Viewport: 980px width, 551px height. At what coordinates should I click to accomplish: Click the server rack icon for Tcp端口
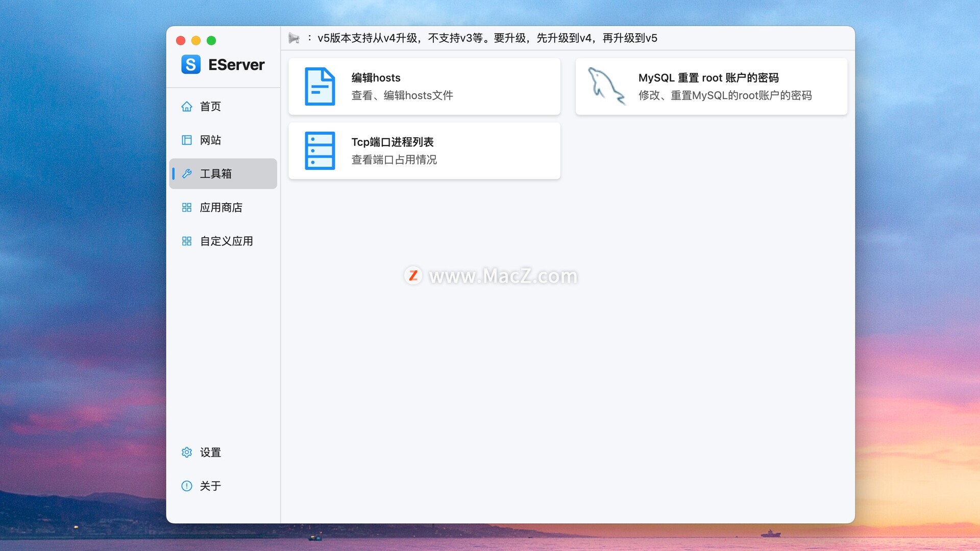click(320, 151)
